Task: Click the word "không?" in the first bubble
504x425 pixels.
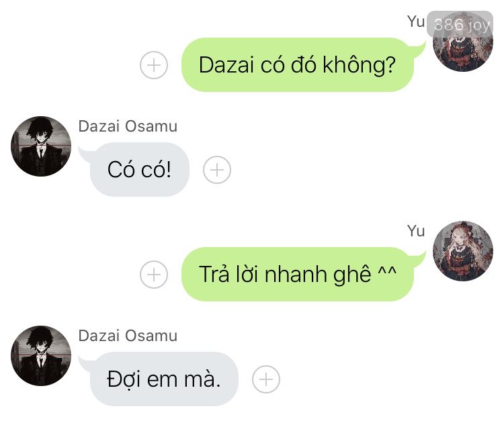Action: coord(359,65)
